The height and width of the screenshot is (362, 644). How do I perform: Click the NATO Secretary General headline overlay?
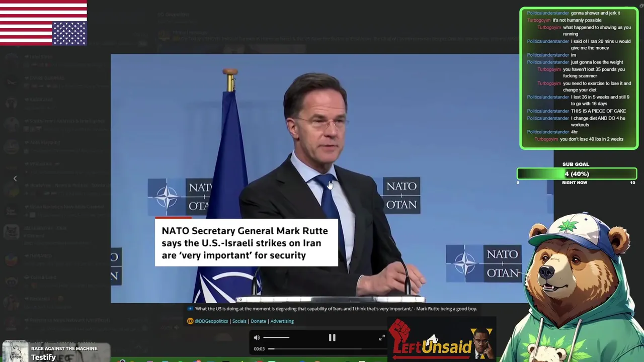[246, 243]
